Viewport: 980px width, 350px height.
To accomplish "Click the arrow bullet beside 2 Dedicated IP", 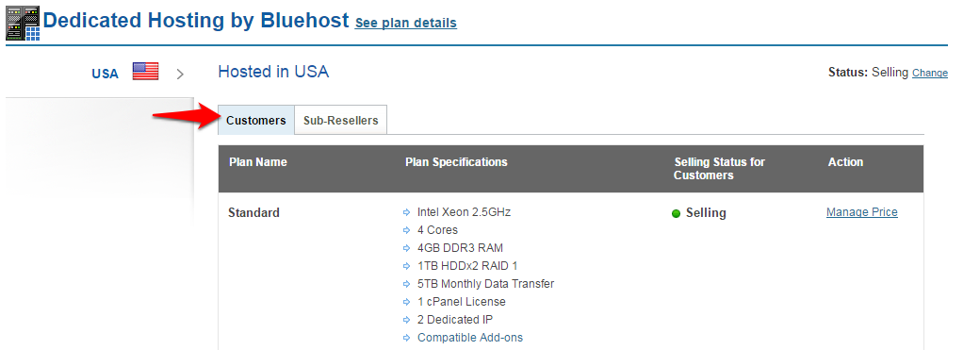I will (x=407, y=320).
